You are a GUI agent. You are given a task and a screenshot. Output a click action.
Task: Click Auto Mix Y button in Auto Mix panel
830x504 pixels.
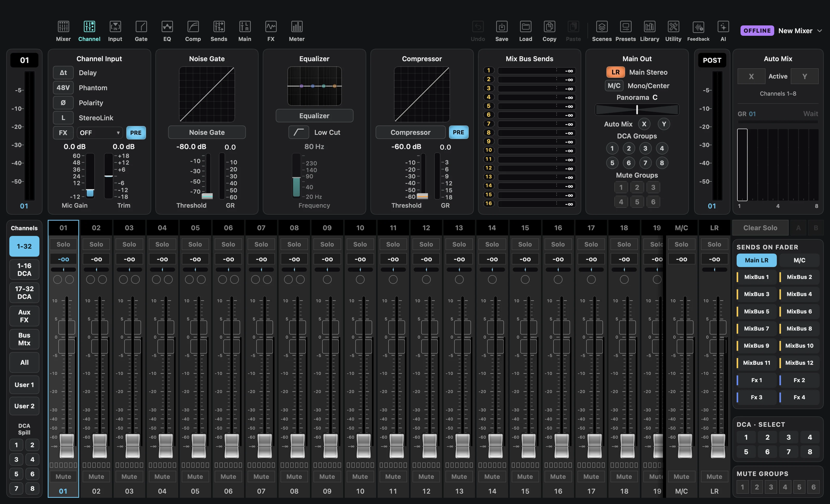[x=805, y=76]
